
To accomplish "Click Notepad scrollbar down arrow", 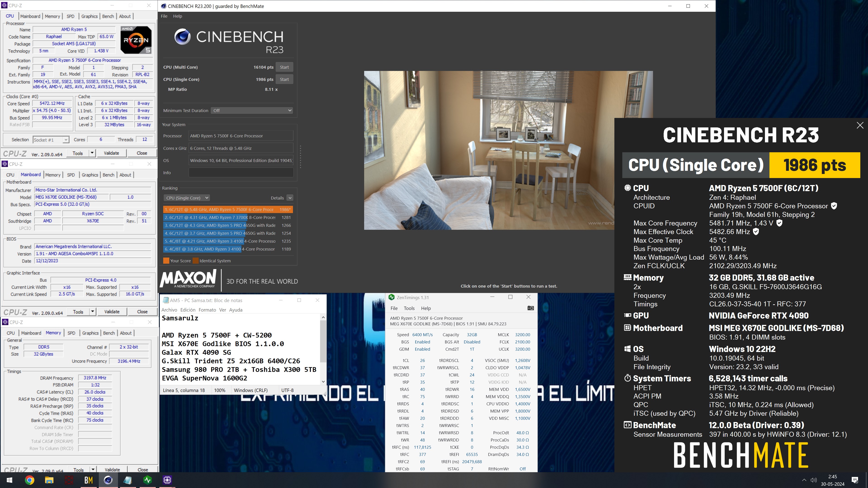I will [x=323, y=381].
